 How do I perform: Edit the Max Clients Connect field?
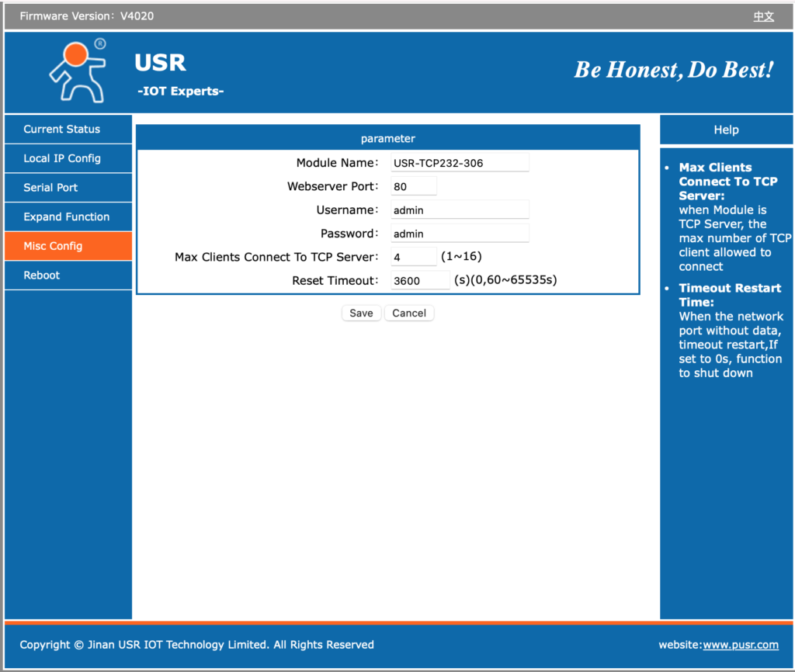click(x=413, y=257)
